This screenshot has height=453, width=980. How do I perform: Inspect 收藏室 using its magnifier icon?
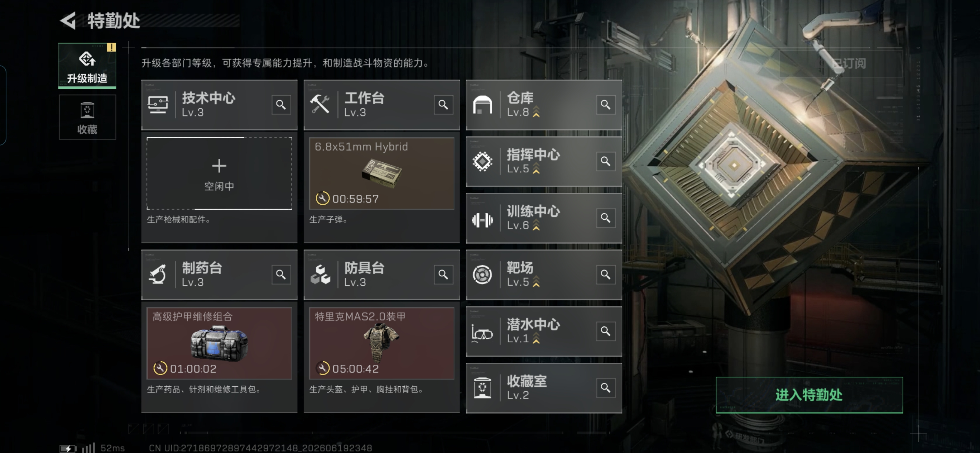[606, 388]
